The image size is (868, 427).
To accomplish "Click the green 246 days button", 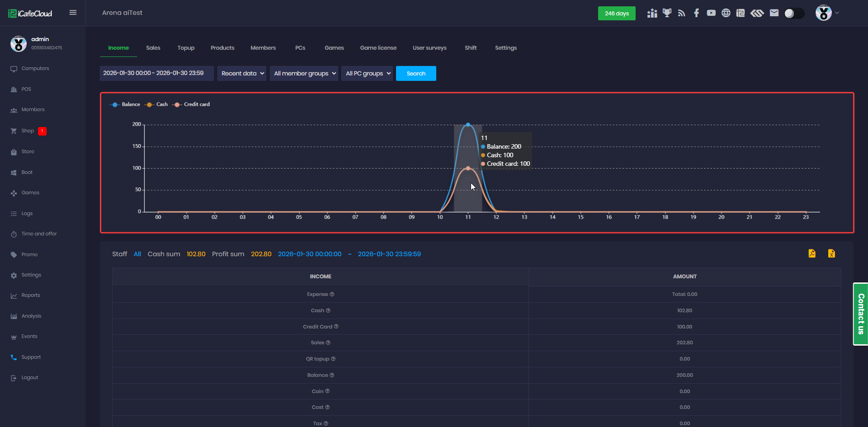I will [x=617, y=14].
